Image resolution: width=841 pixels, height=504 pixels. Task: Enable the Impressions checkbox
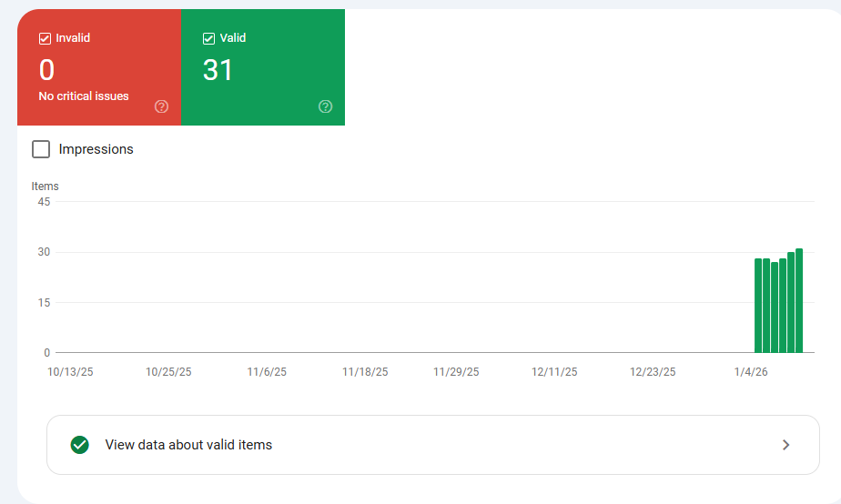click(41, 149)
